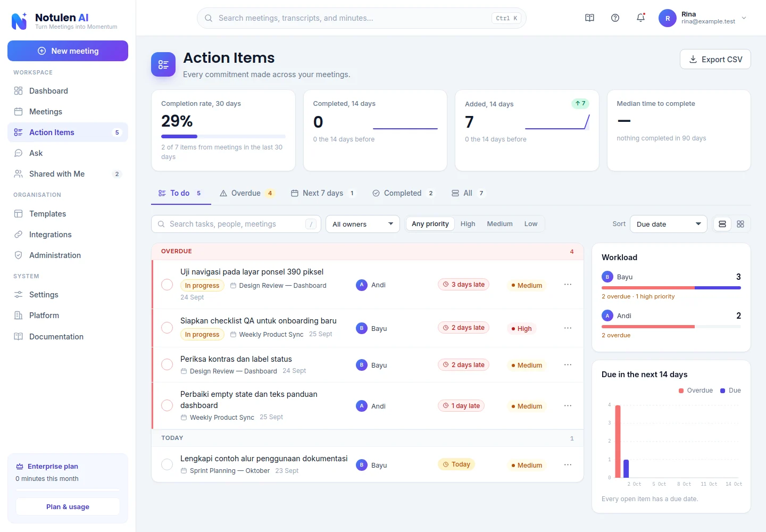Expand the user account menu chevron
Screen dimensions: 766x532
(744, 18)
